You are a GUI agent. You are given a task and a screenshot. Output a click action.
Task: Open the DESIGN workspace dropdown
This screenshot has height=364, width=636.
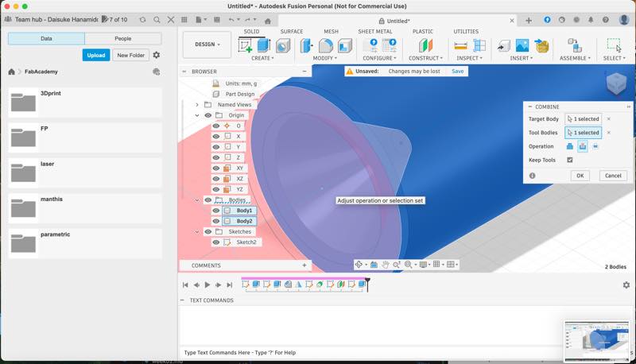click(x=207, y=45)
